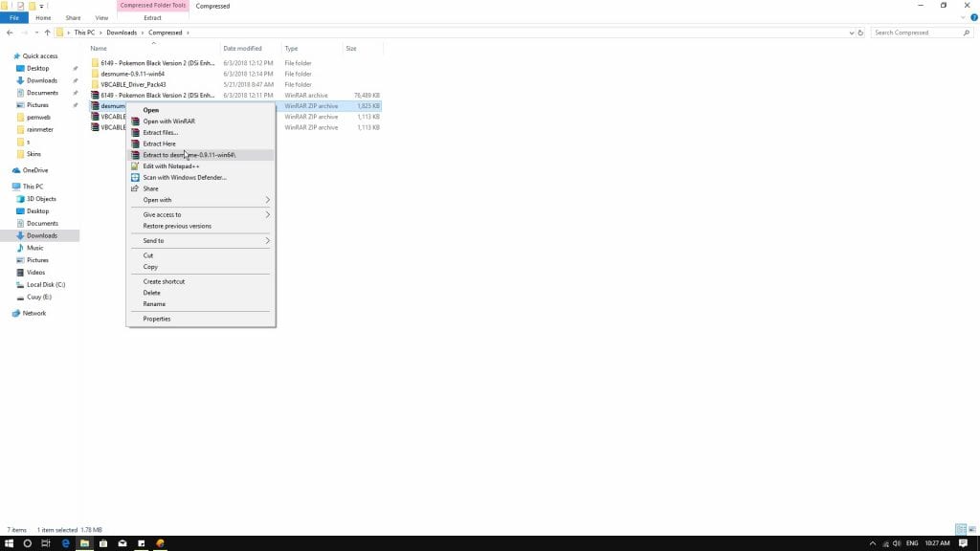Switch to the View ribbon tab
This screenshot has width=980, height=551.
click(x=101, y=18)
